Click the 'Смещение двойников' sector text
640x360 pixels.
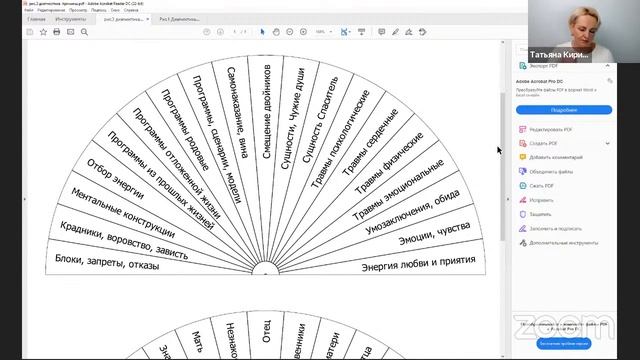[267, 111]
